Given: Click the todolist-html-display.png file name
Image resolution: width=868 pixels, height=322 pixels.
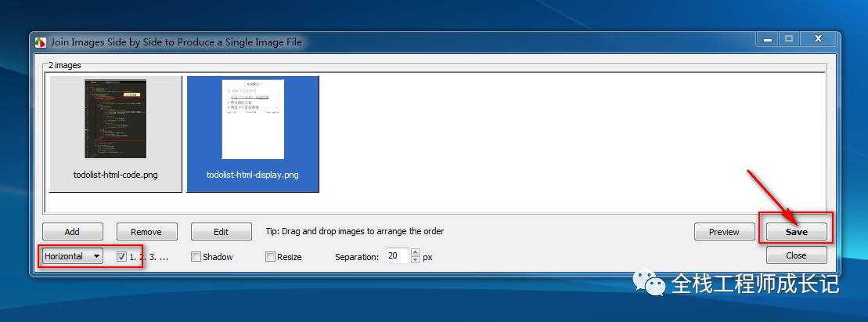Looking at the screenshot, I should (253, 175).
